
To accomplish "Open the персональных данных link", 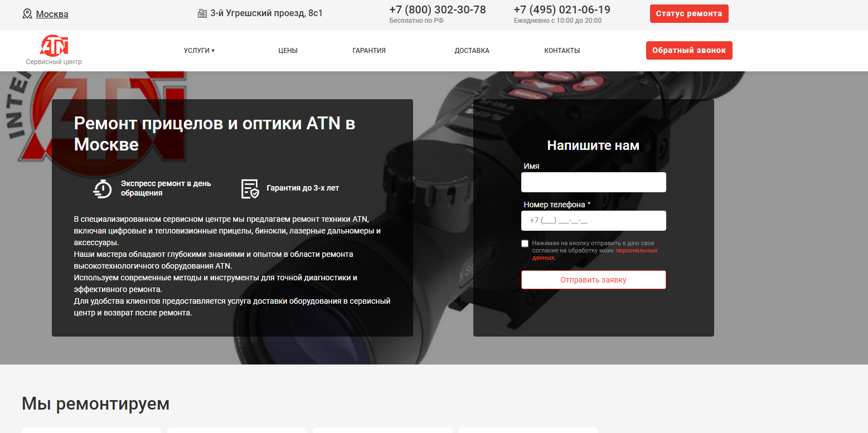I will point(595,254).
